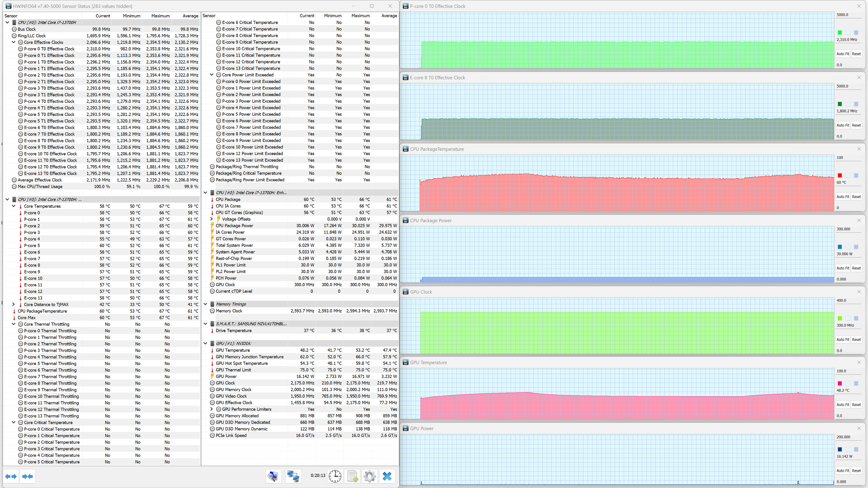The width and height of the screenshot is (868, 488).
Task: Reset elapsed time with the clock icon
Action: tap(334, 476)
